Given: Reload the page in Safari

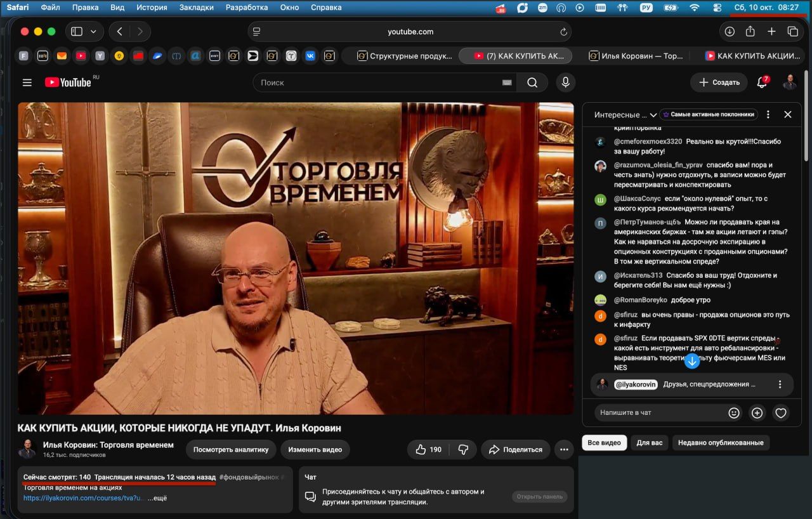Looking at the screenshot, I should coord(563,32).
